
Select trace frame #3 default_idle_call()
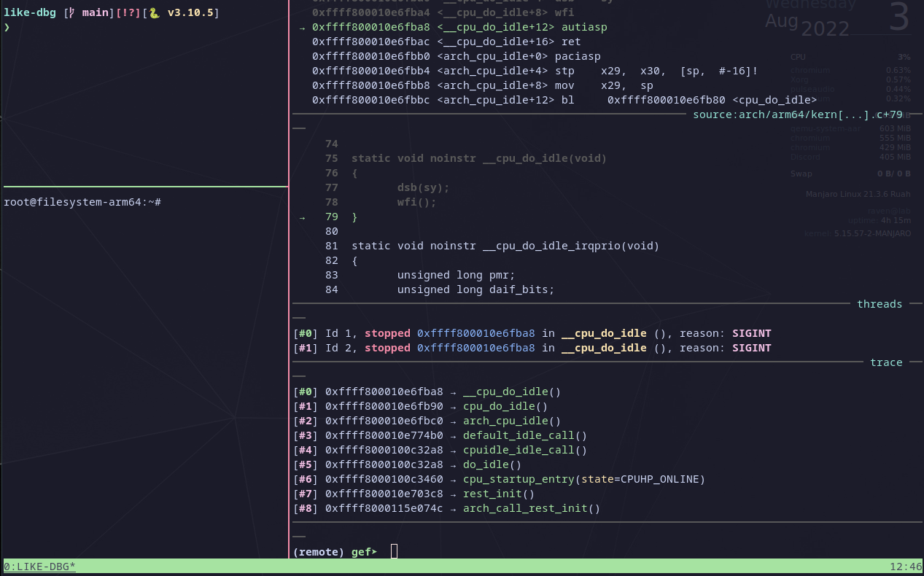[440, 435]
